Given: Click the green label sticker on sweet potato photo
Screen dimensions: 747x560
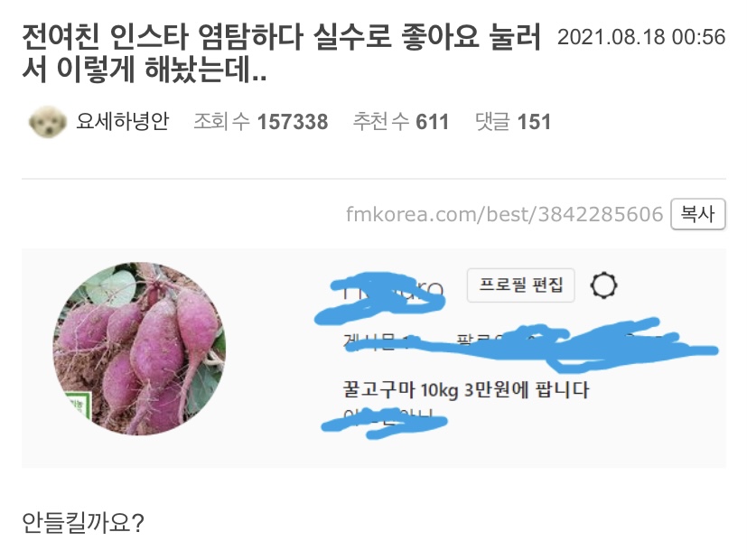Looking at the screenshot, I should [78, 405].
